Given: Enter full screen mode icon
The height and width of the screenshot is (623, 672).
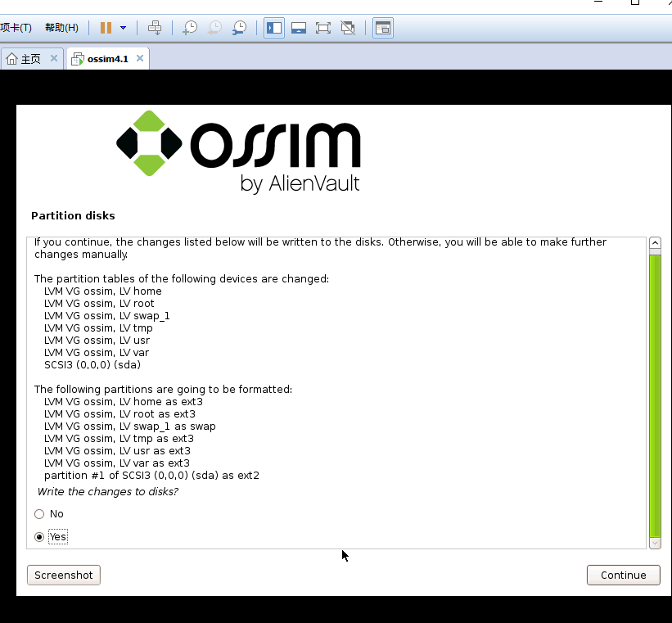Looking at the screenshot, I should (323, 28).
